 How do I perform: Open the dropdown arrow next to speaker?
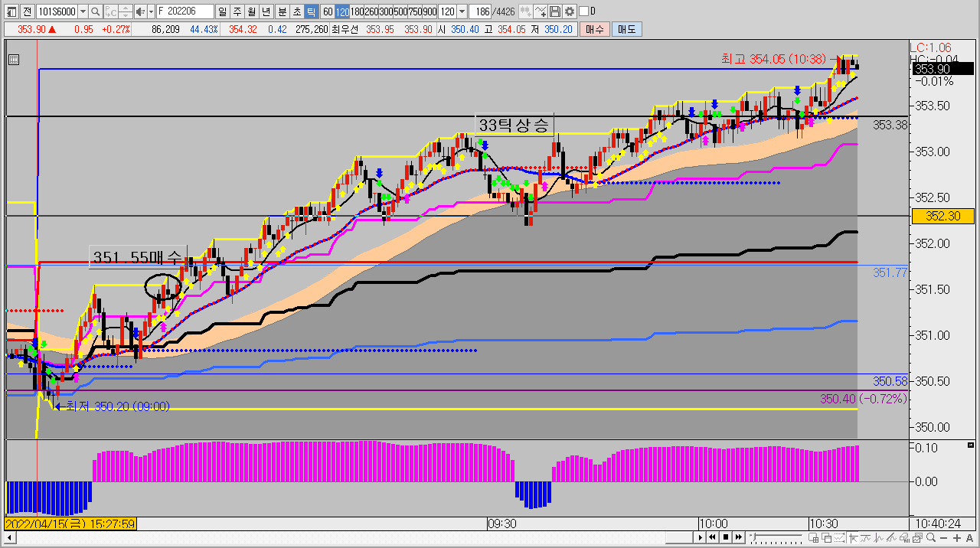(x=151, y=11)
